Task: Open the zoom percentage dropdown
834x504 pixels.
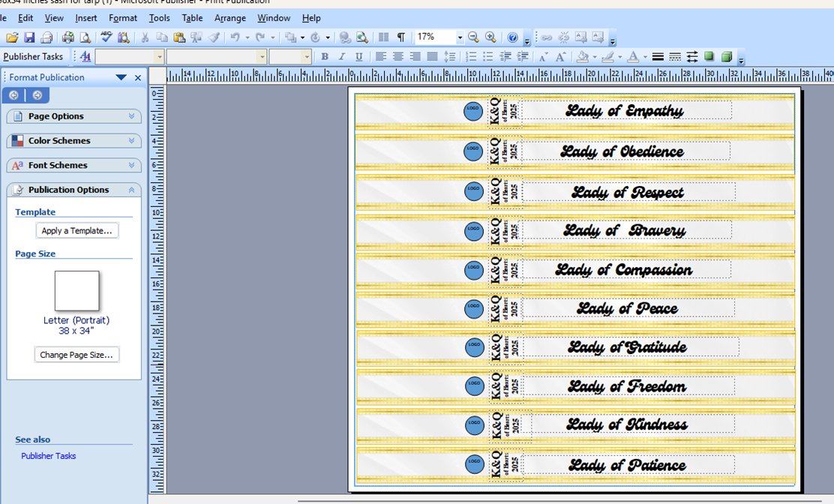Action: coord(459,37)
